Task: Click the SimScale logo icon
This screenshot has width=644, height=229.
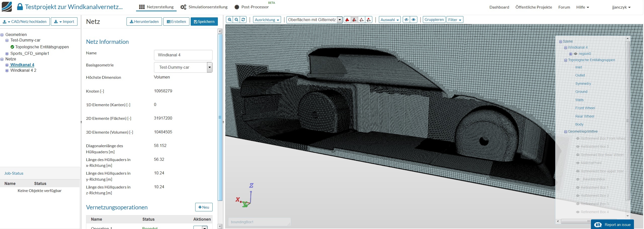Action: coord(7,7)
